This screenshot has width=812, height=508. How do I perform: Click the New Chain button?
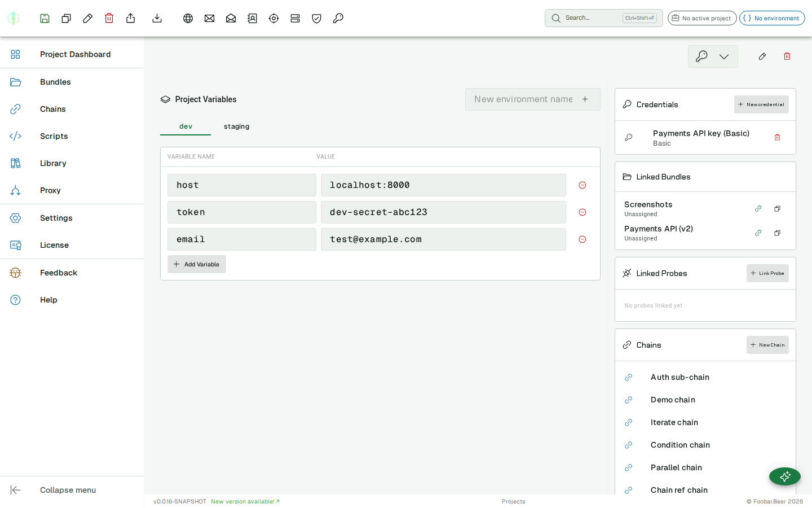pos(767,345)
